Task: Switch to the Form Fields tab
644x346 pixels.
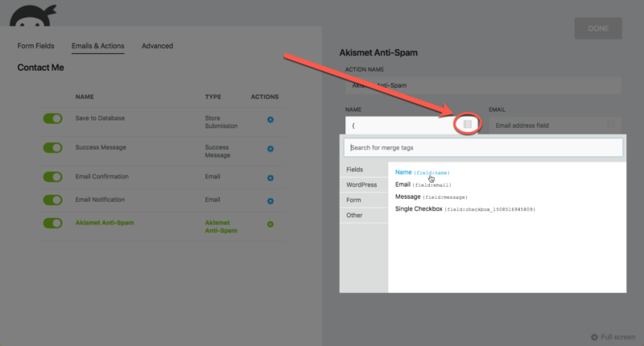Action: point(36,46)
